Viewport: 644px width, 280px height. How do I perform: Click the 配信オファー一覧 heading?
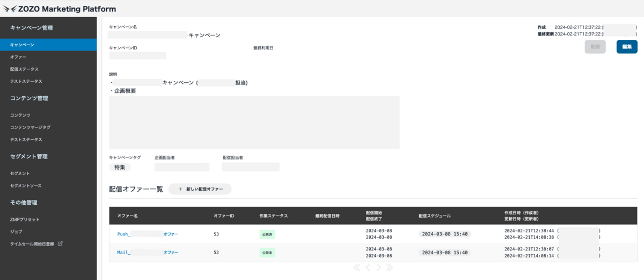[x=136, y=189]
